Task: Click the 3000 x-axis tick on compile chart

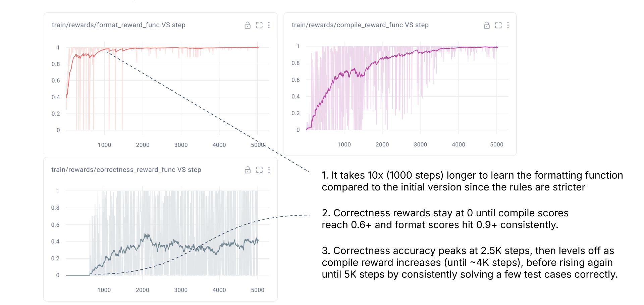Action: point(420,144)
